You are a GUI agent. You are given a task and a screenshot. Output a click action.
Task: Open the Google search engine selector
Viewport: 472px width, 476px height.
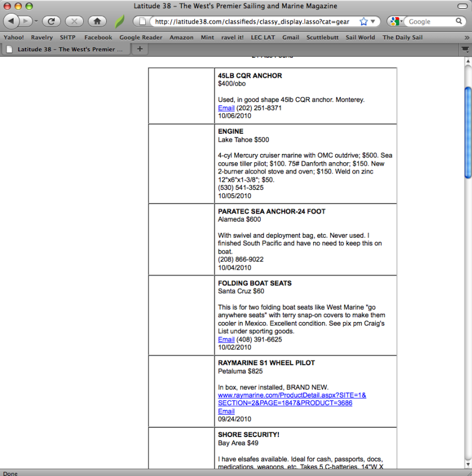pyautogui.click(x=396, y=22)
